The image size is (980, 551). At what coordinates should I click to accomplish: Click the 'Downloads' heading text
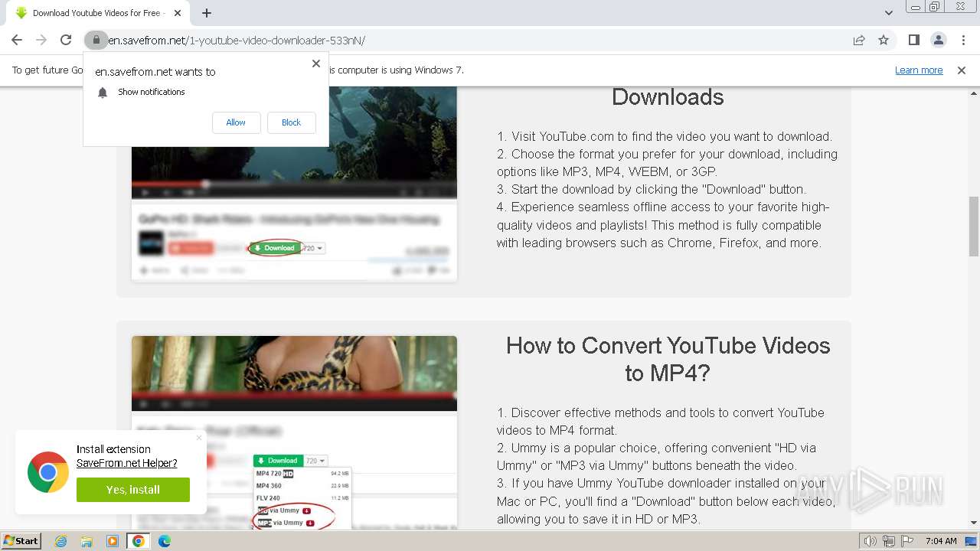[668, 97]
